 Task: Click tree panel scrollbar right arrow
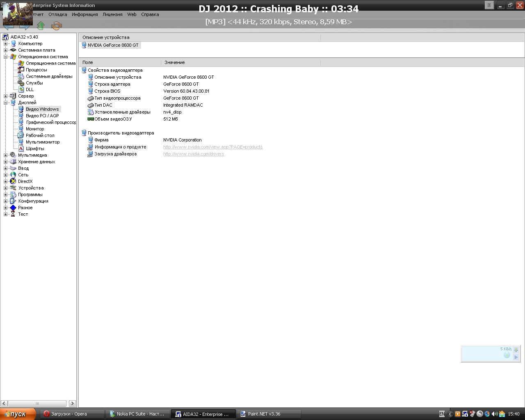tap(72, 403)
